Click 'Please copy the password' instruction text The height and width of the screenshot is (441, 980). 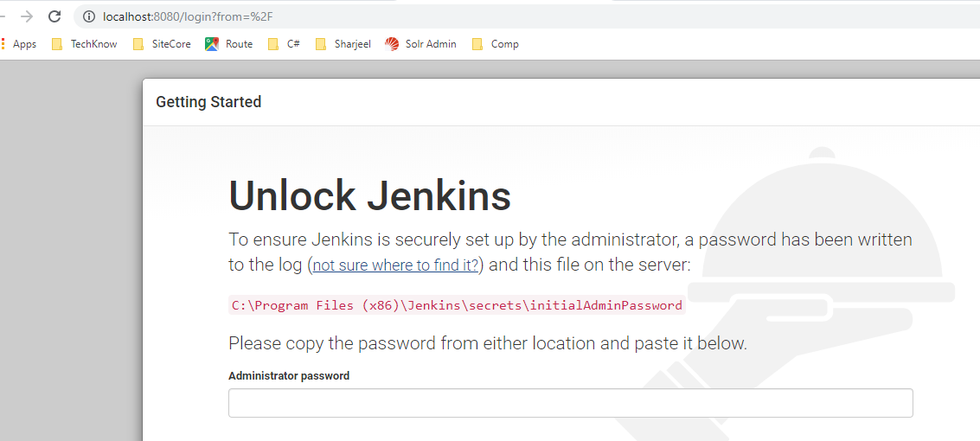pyautogui.click(x=488, y=343)
